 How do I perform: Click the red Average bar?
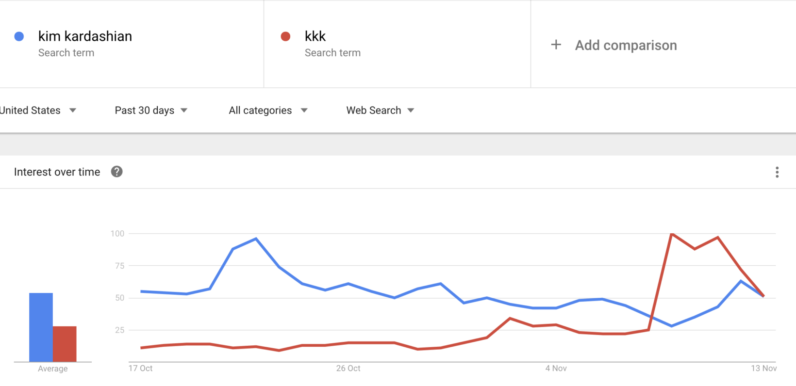click(x=64, y=344)
